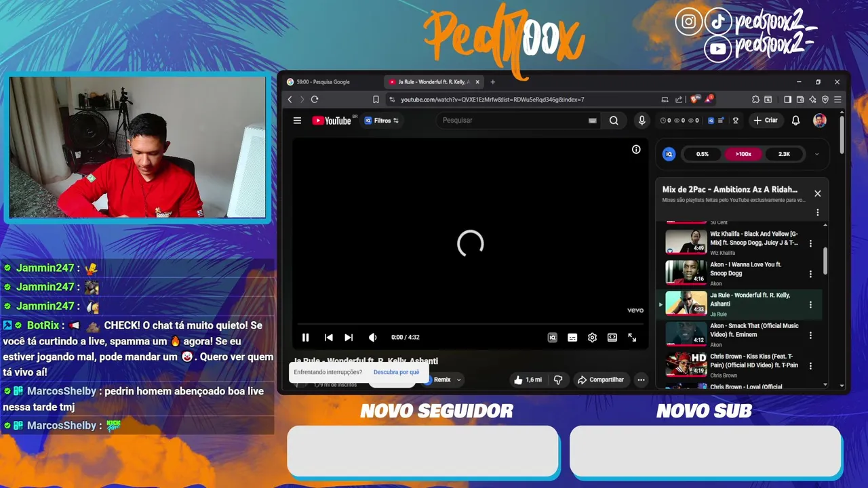Switch to theater mode
The width and height of the screenshot is (868, 488).
point(612,338)
